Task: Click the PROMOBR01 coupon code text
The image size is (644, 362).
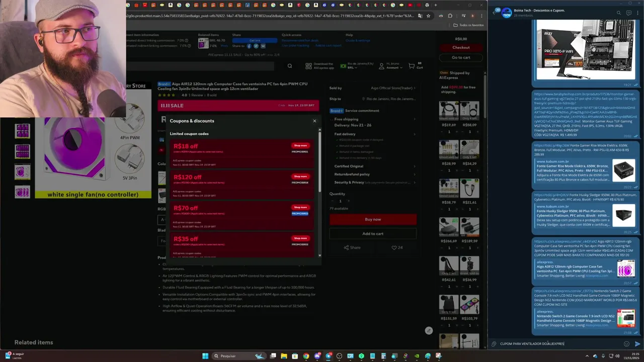Action: point(300,151)
